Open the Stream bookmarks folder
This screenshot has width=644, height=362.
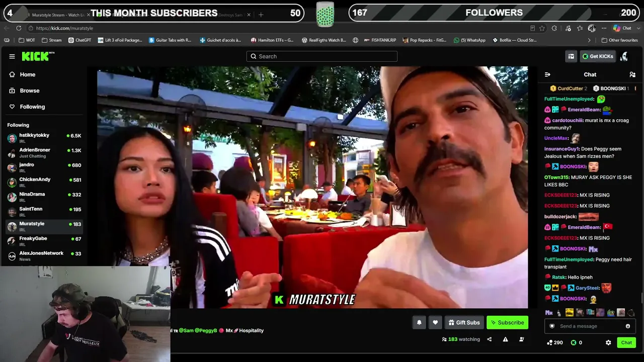click(x=52, y=40)
